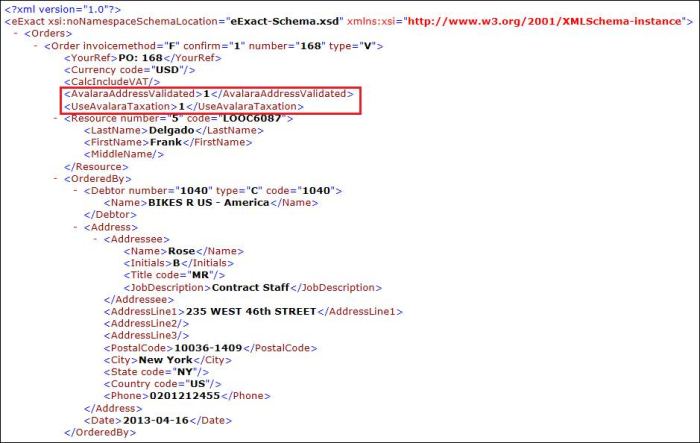Image resolution: width=700 pixels, height=443 pixels.
Task: Select the Title code MR value
Action: [x=200, y=275]
